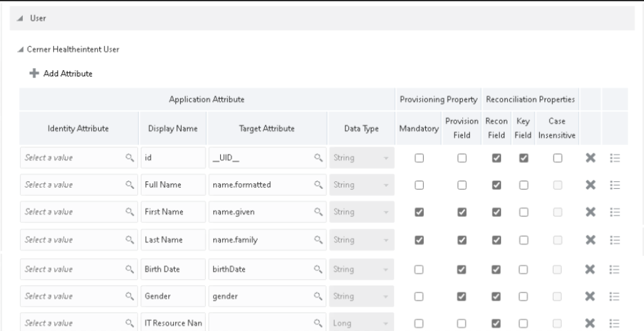Viewport: 644px width, 331px height.
Task: Toggle Recon Field for Full Name
Action: (x=497, y=185)
